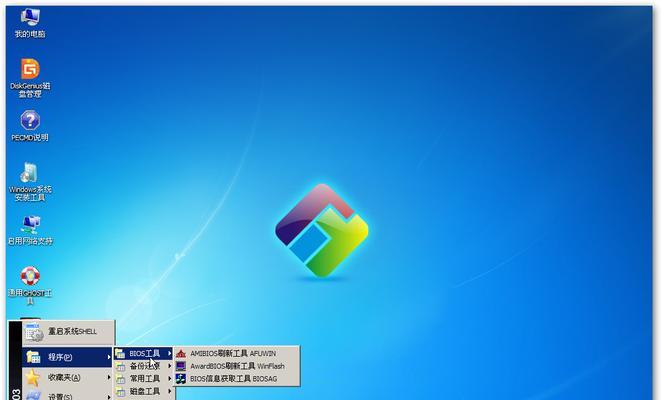The image size is (662, 400).
Task: Click the 常用工具 folder icon
Action: coord(120,379)
